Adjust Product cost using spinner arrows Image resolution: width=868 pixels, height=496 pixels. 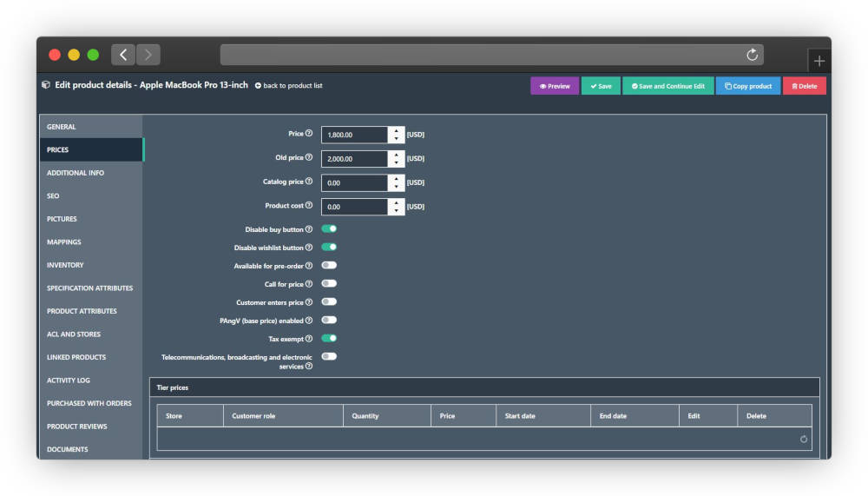tap(397, 206)
